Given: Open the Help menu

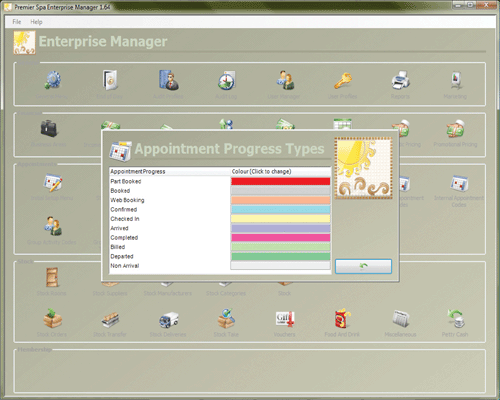Looking at the screenshot, I should [x=36, y=22].
